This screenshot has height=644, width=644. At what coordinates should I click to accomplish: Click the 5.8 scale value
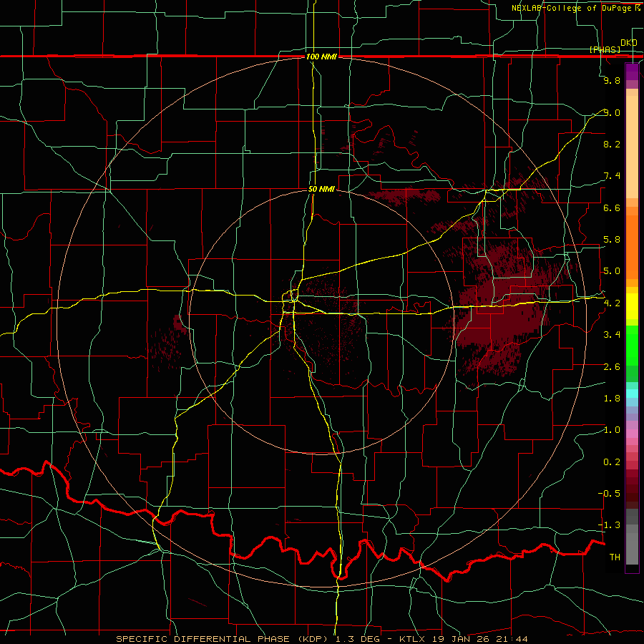pyautogui.click(x=612, y=240)
